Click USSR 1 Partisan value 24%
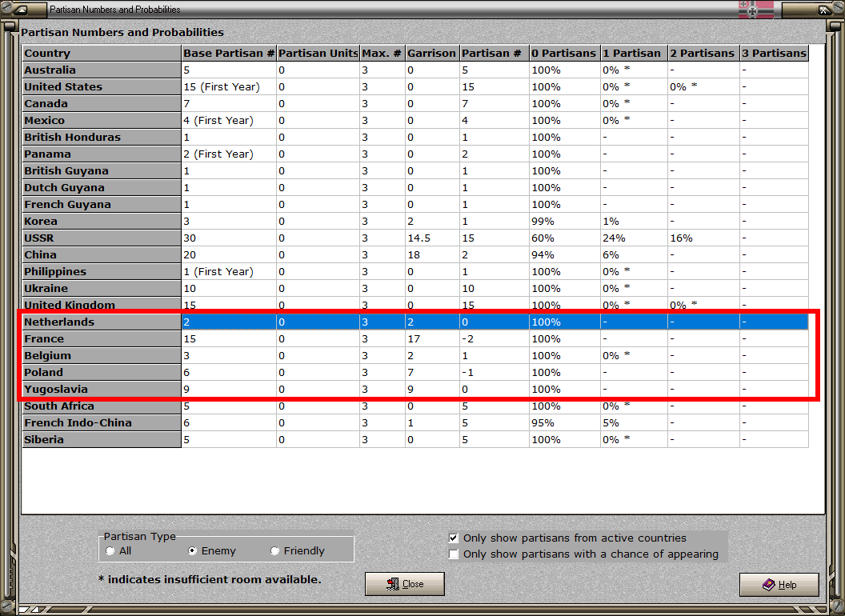This screenshot has width=845, height=616. click(614, 238)
